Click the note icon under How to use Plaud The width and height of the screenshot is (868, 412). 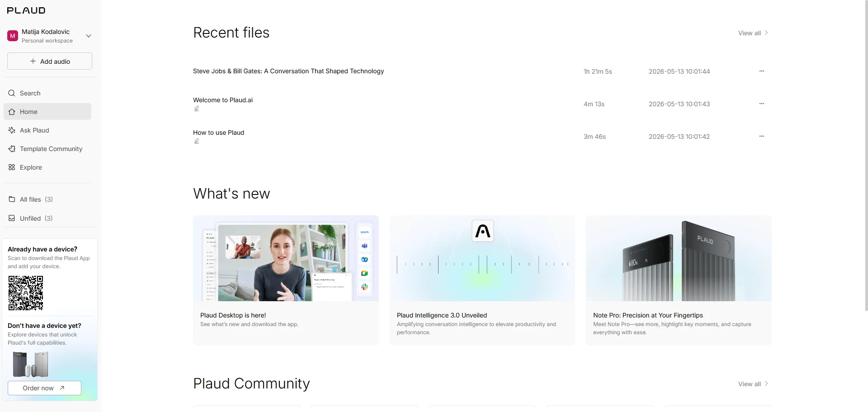click(x=197, y=141)
